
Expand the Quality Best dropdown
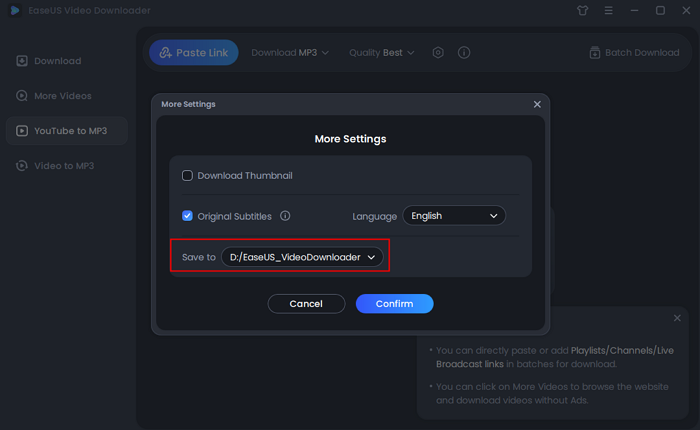click(382, 53)
